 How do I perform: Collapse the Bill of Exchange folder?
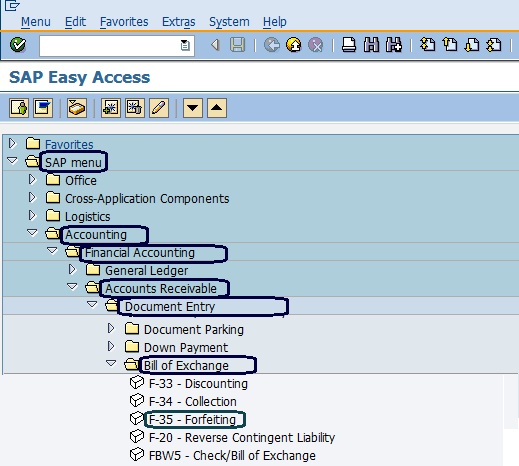point(111,363)
